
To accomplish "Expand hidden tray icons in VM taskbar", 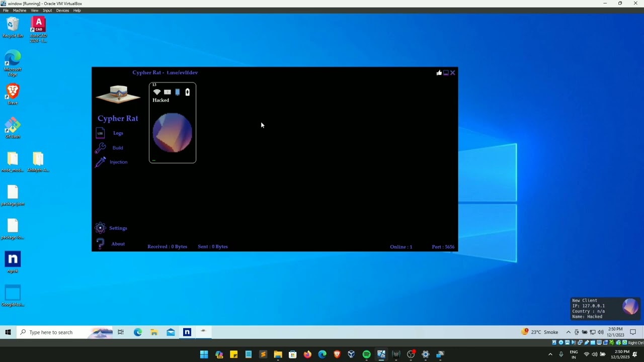I will coord(569,332).
